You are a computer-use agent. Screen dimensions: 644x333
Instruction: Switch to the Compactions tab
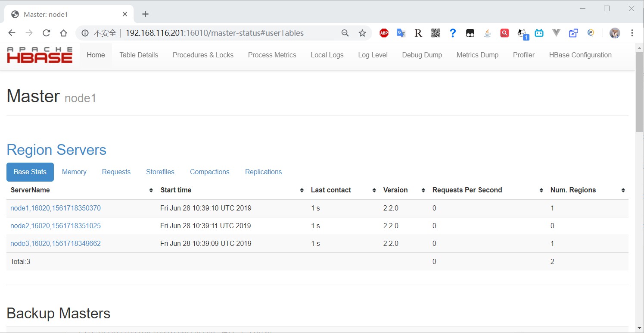pos(210,172)
